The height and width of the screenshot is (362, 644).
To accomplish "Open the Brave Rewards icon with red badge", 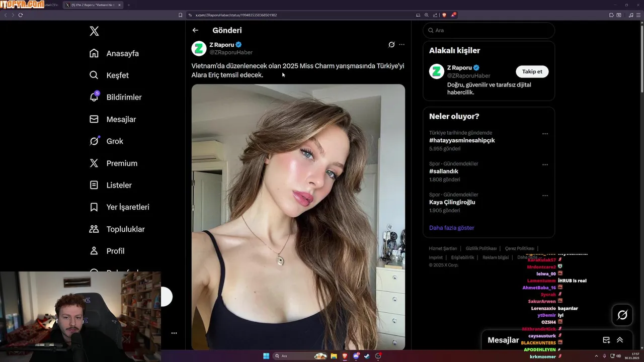I will click(x=453, y=15).
